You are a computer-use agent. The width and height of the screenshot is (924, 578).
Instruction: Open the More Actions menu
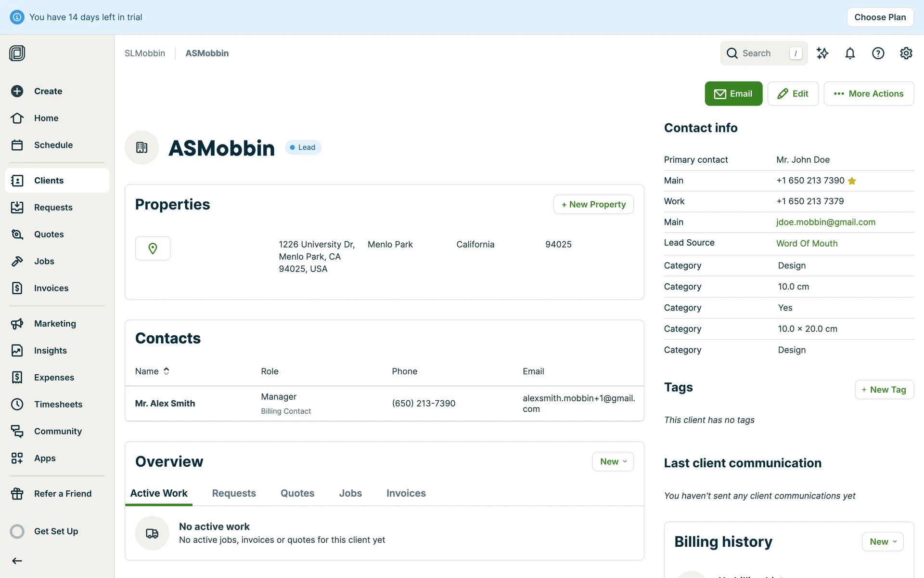[869, 94]
